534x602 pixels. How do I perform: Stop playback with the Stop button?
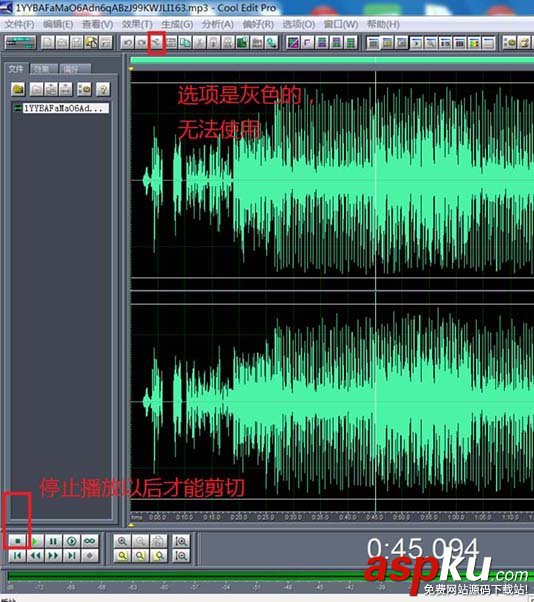[17, 541]
